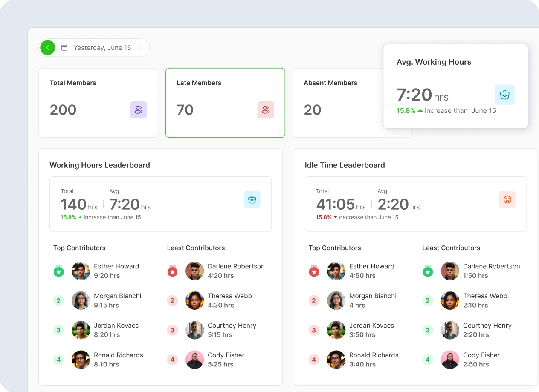
Task: Click the green previous day arrow button
Action: (48, 48)
